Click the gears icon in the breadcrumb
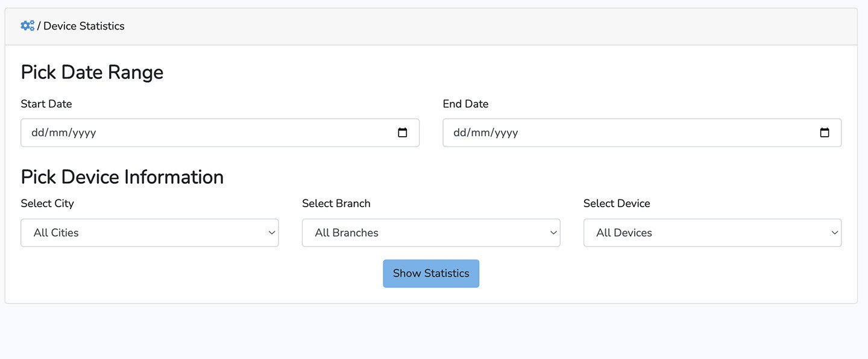This screenshot has width=868, height=359. (27, 26)
